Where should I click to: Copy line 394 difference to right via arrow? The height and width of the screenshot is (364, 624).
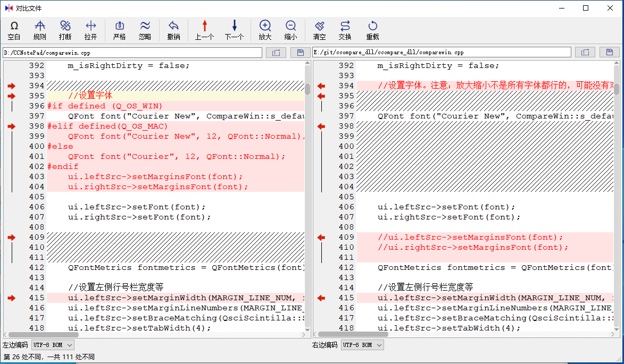pos(11,86)
